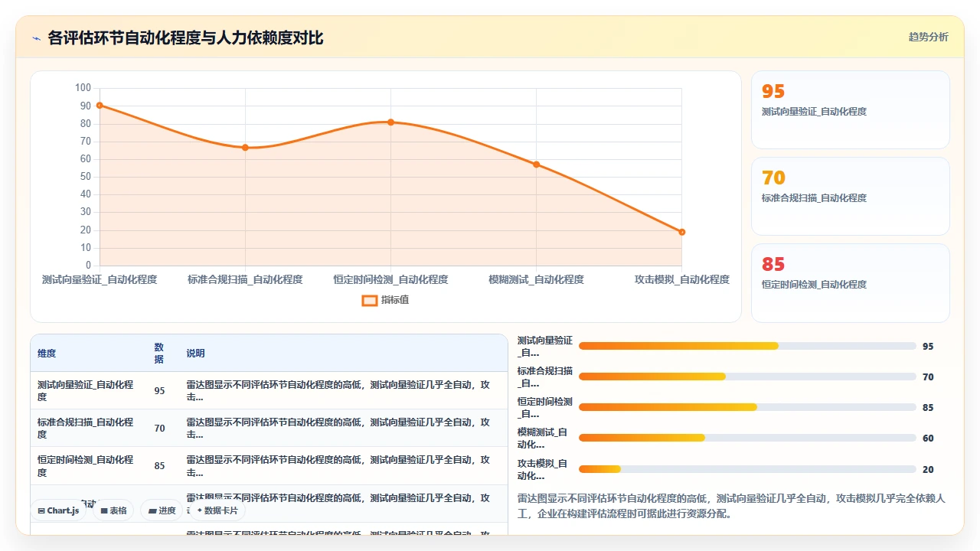Click the 95 value card for 测试向量验证
980x551 pixels.
pyautogui.click(x=851, y=109)
